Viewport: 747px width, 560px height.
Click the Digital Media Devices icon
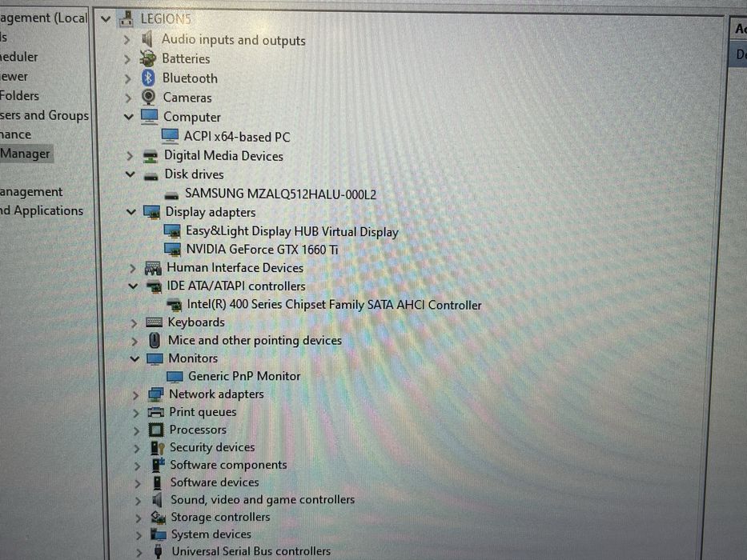pyautogui.click(x=151, y=156)
